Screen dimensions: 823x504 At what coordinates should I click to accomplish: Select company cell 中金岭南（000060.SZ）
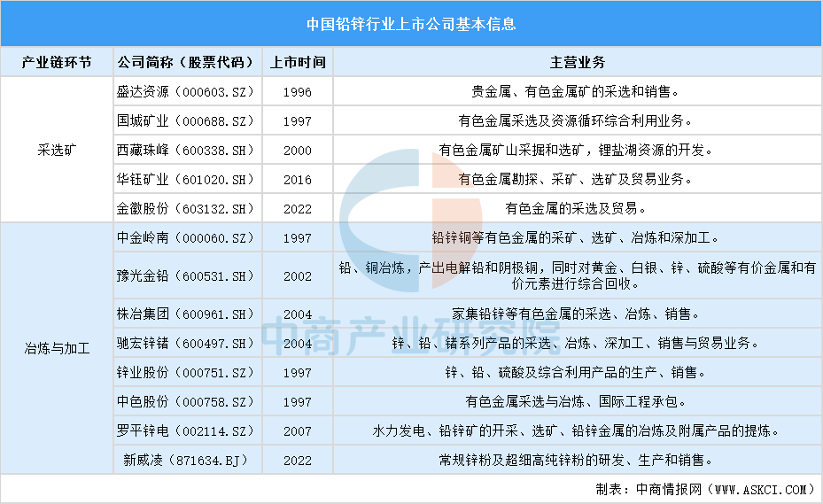click(x=188, y=237)
